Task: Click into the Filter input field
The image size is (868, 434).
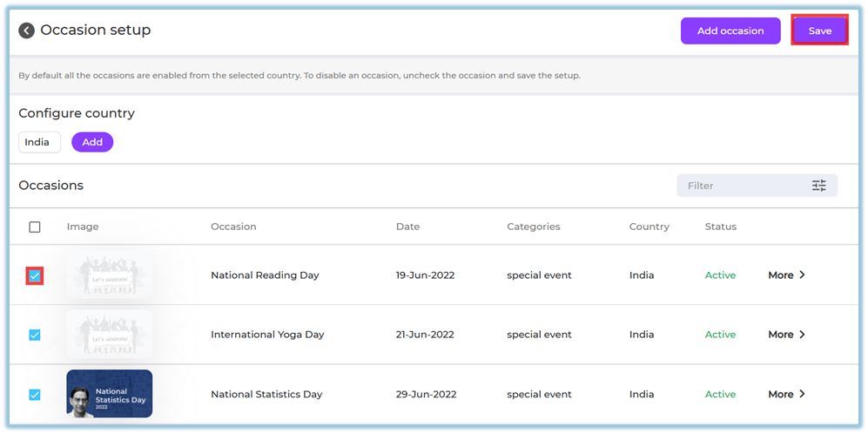Action: (x=740, y=186)
